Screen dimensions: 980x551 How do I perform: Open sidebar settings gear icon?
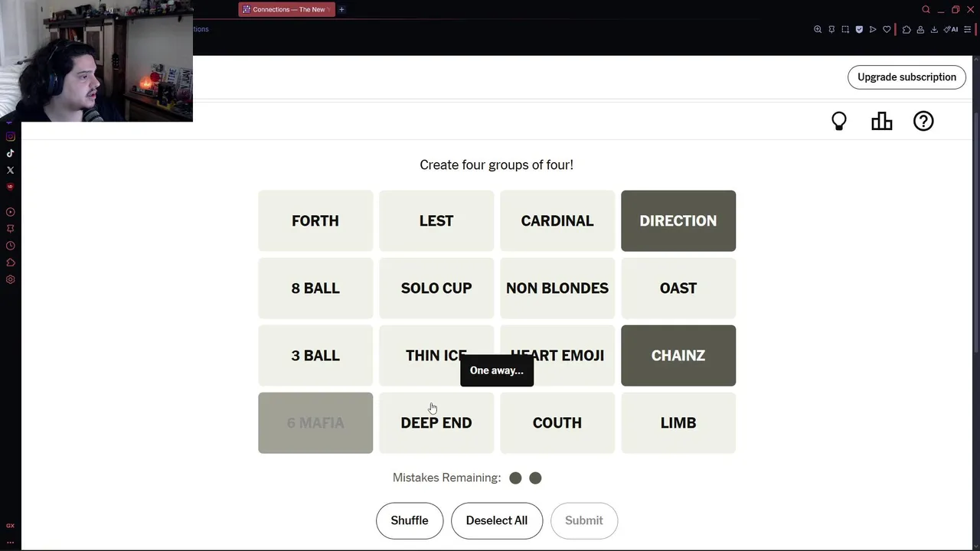(11, 279)
